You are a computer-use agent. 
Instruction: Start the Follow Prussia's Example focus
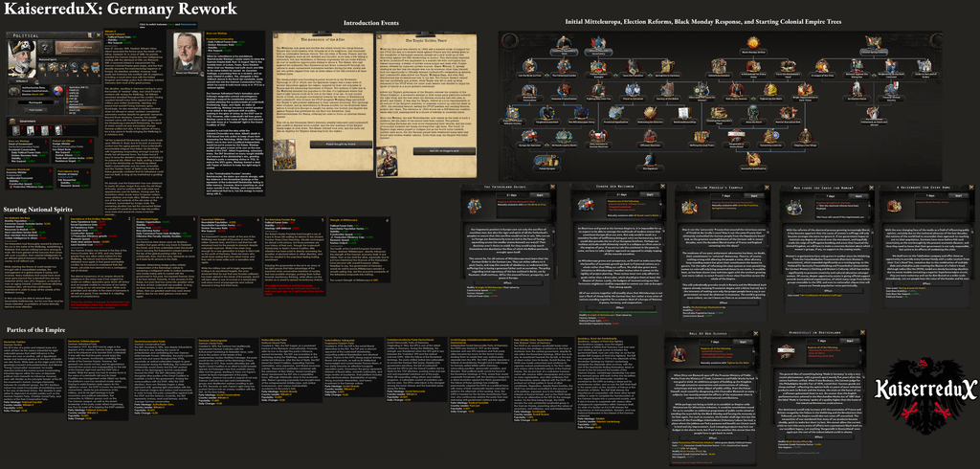click(754, 195)
